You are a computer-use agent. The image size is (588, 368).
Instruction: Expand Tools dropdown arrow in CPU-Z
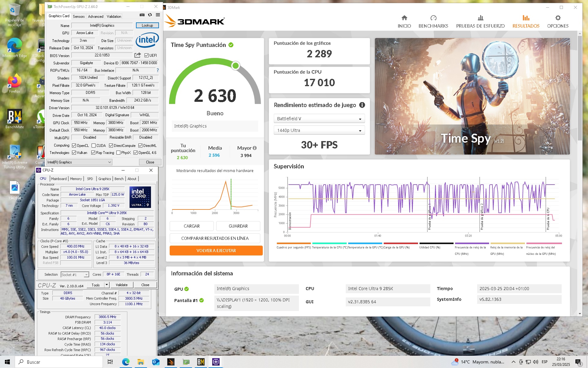point(107,285)
